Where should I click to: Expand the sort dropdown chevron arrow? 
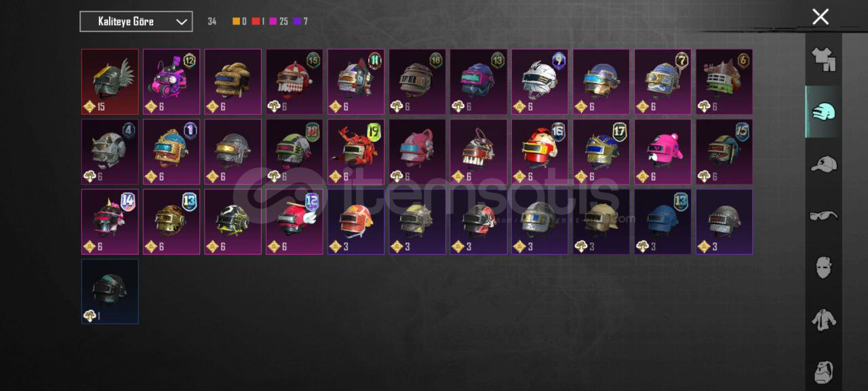click(181, 22)
